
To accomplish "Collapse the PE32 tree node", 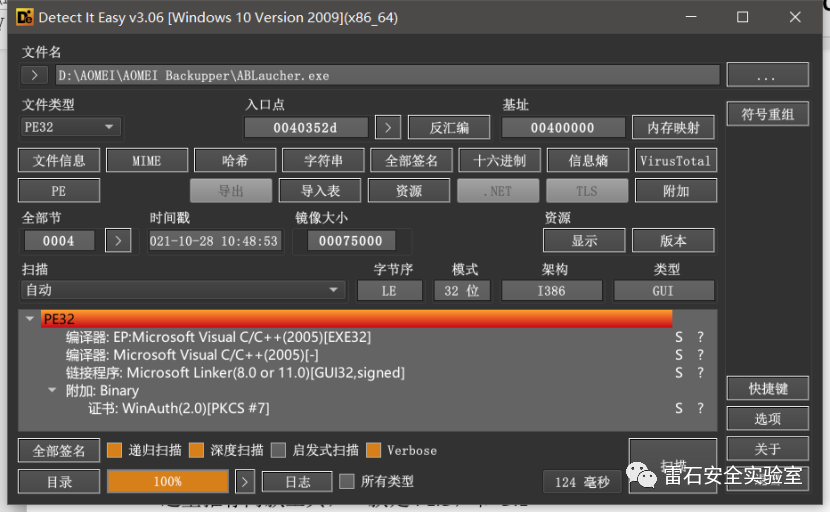I will 30,319.
